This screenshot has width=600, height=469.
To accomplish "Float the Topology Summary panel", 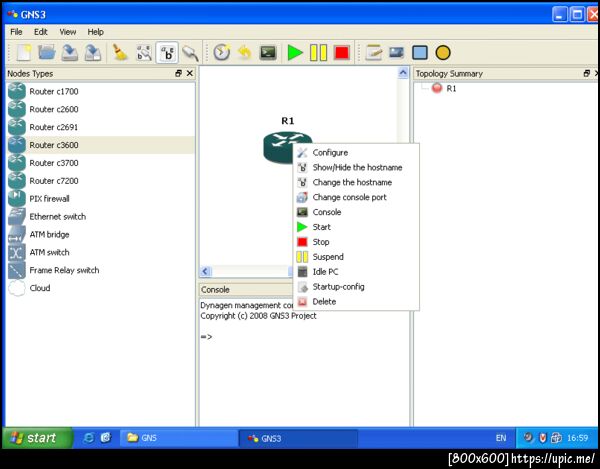I will (587, 73).
